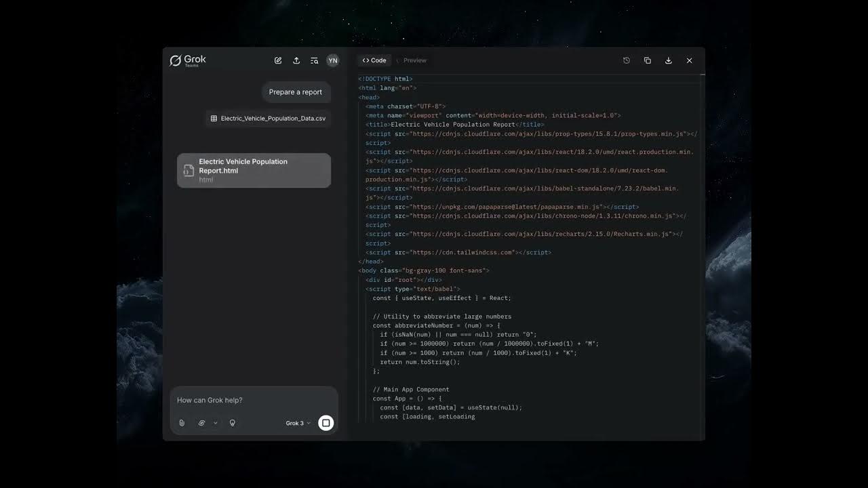868x488 pixels.
Task: Expand the DeepSearch options chevron
Action: tap(216, 423)
